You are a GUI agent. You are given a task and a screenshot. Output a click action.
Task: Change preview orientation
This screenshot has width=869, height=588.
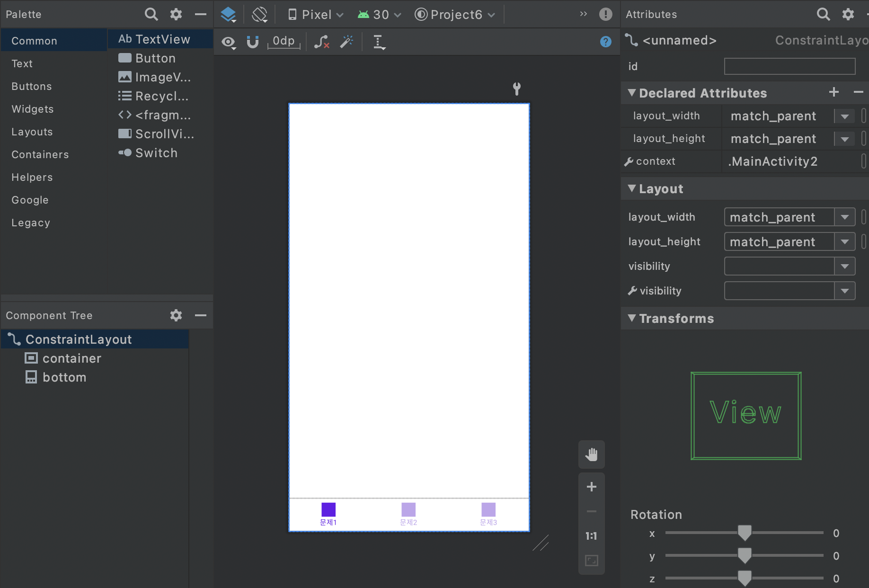(260, 15)
